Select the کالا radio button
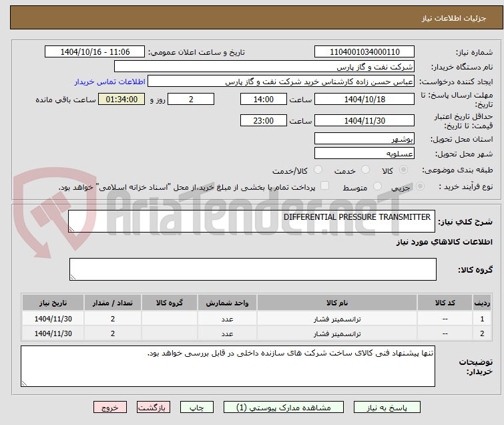 click(403, 170)
